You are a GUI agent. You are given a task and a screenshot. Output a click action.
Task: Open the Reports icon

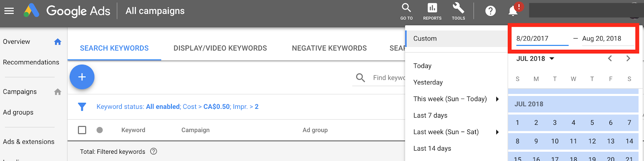click(x=432, y=11)
